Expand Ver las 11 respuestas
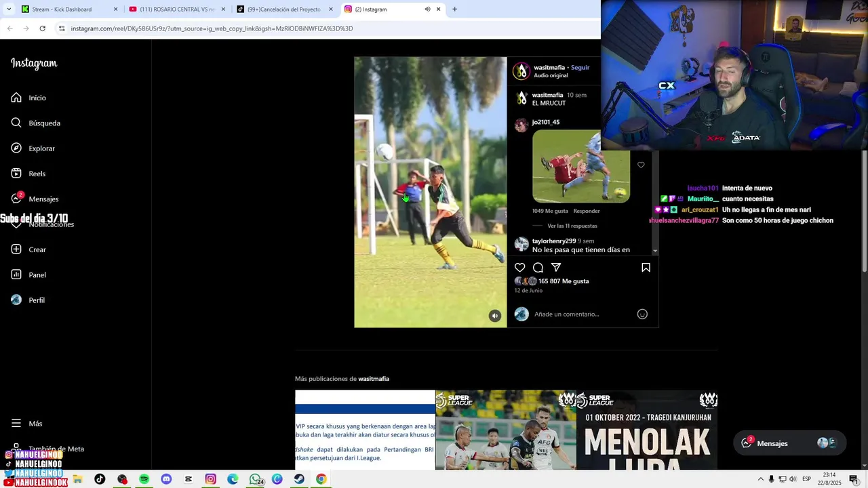Image resolution: width=868 pixels, height=488 pixels. coord(572,226)
